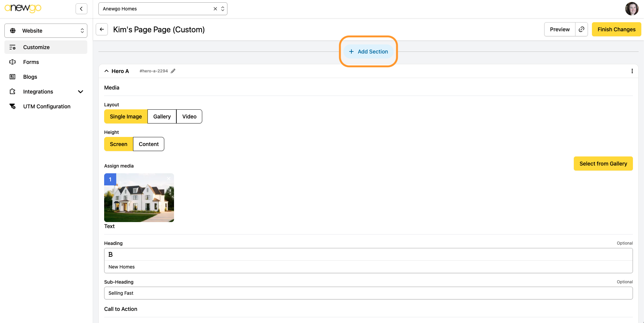Set height to Content
The image size is (644, 323).
[149, 144]
